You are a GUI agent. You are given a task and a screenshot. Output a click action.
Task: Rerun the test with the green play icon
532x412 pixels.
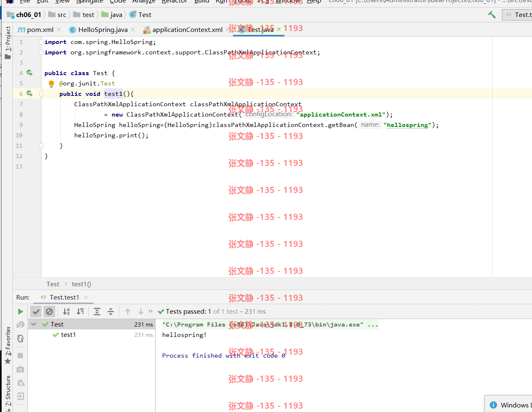click(x=20, y=312)
